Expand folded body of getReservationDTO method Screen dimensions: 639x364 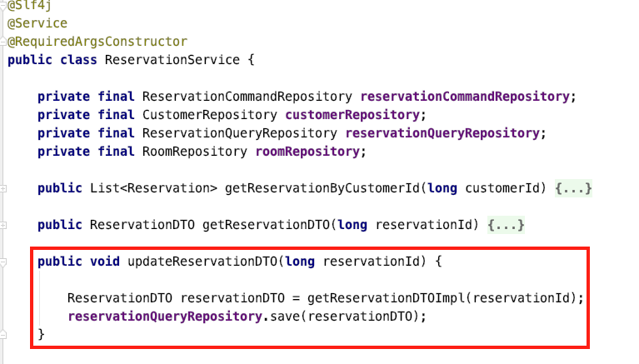[506, 225]
